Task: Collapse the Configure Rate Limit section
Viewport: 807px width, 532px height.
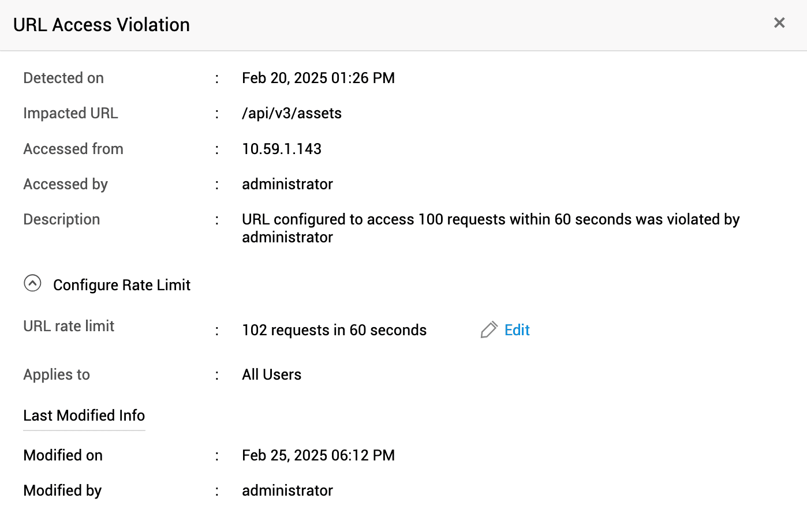Action: click(x=32, y=283)
